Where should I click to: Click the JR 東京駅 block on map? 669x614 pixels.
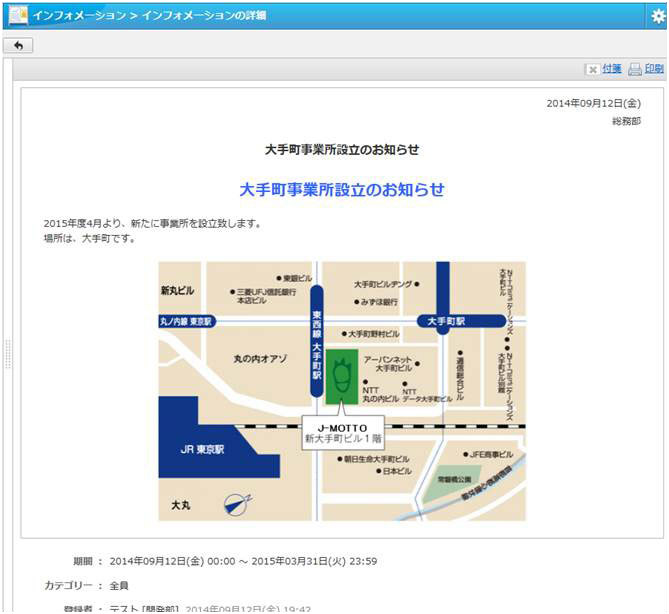pos(200,448)
